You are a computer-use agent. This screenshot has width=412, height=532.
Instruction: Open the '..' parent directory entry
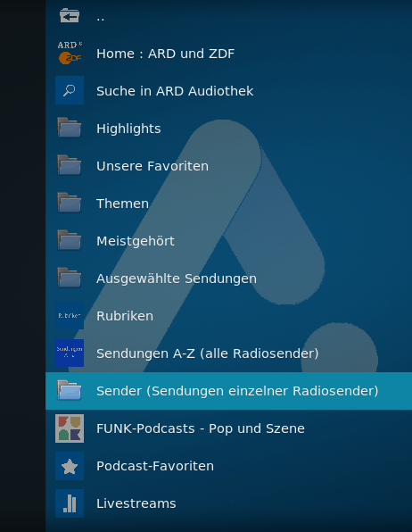[x=228, y=16]
